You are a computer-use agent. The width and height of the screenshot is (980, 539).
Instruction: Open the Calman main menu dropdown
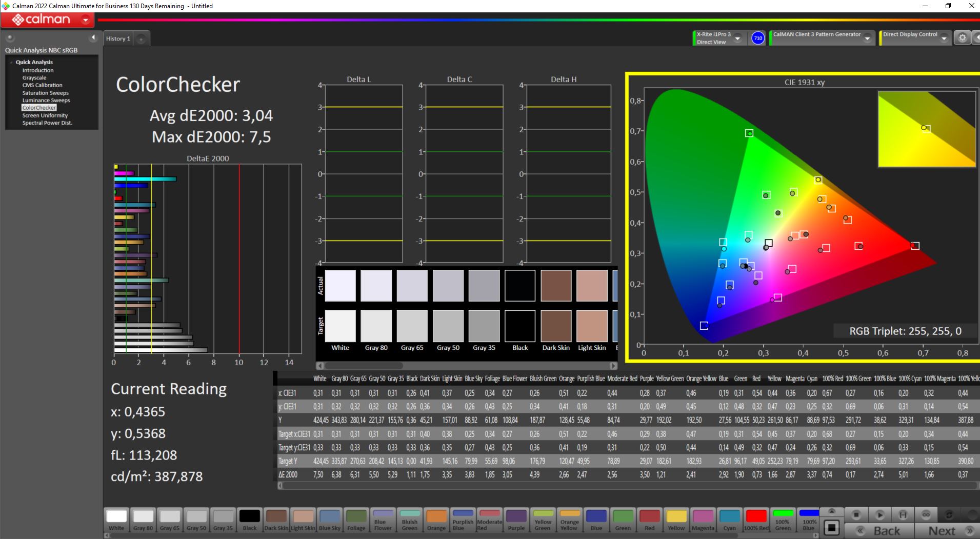click(x=86, y=20)
